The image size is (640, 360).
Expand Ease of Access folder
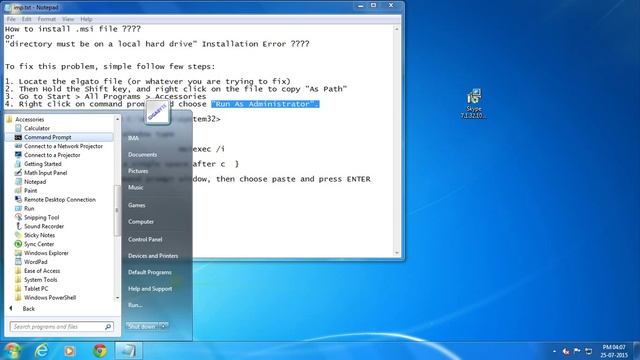pyautogui.click(x=38, y=271)
